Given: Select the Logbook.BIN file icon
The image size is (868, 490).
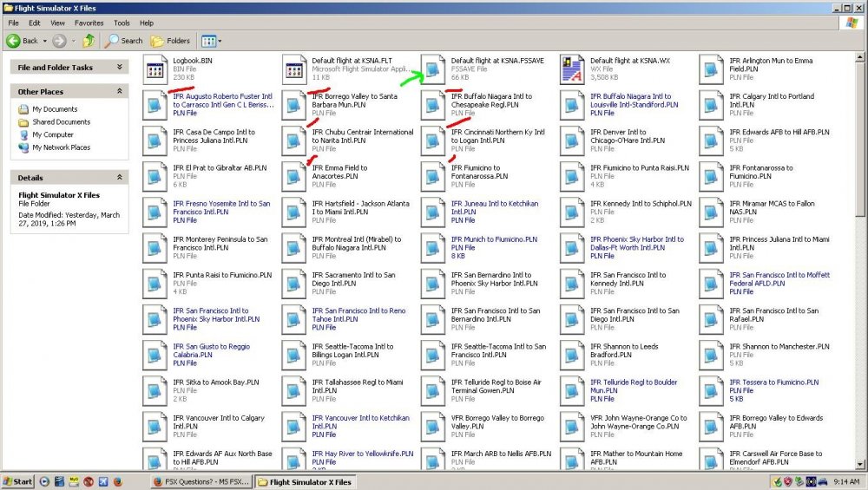Looking at the screenshot, I should (155, 69).
